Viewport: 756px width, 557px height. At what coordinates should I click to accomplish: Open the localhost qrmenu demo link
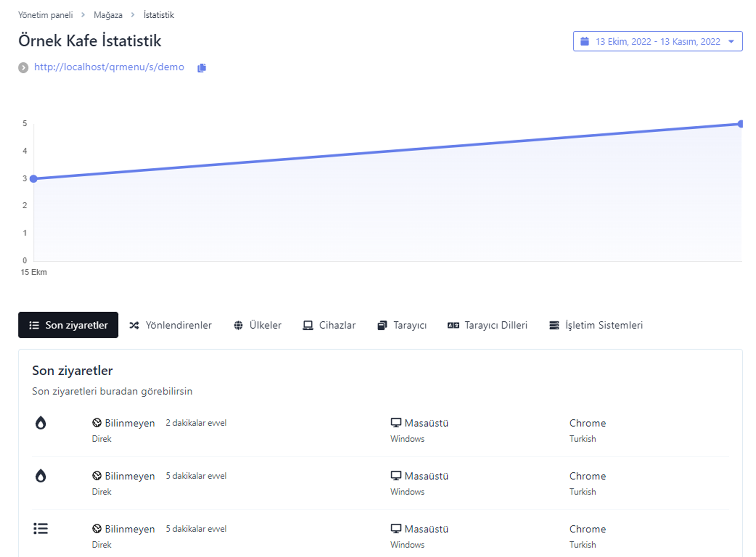coord(109,67)
